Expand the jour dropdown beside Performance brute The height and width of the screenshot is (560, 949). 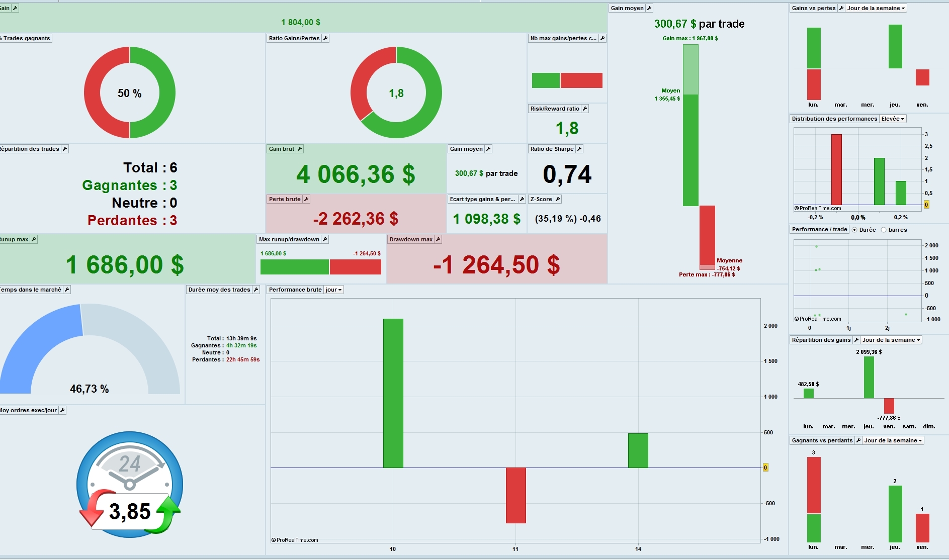point(333,290)
